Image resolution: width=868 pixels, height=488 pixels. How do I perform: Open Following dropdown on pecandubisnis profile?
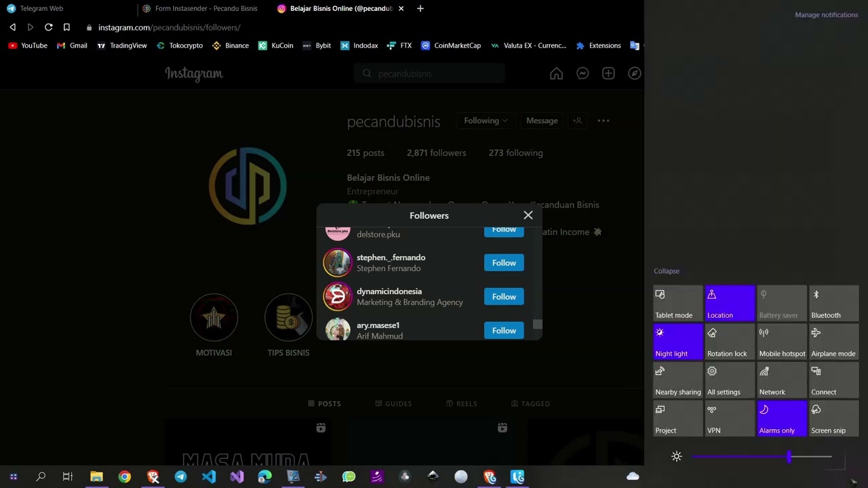(486, 121)
